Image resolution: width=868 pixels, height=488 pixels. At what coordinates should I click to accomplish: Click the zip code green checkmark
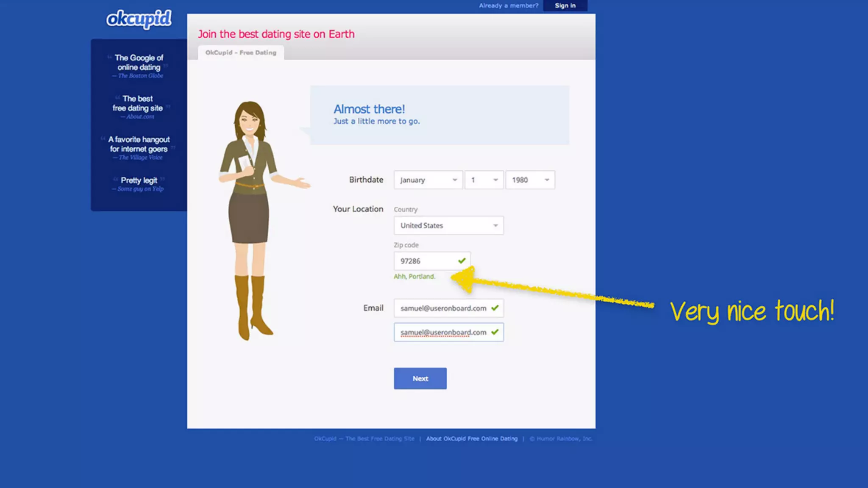[462, 261]
